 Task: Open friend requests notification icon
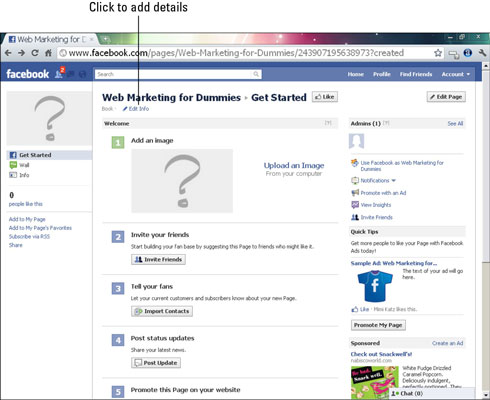coord(59,73)
